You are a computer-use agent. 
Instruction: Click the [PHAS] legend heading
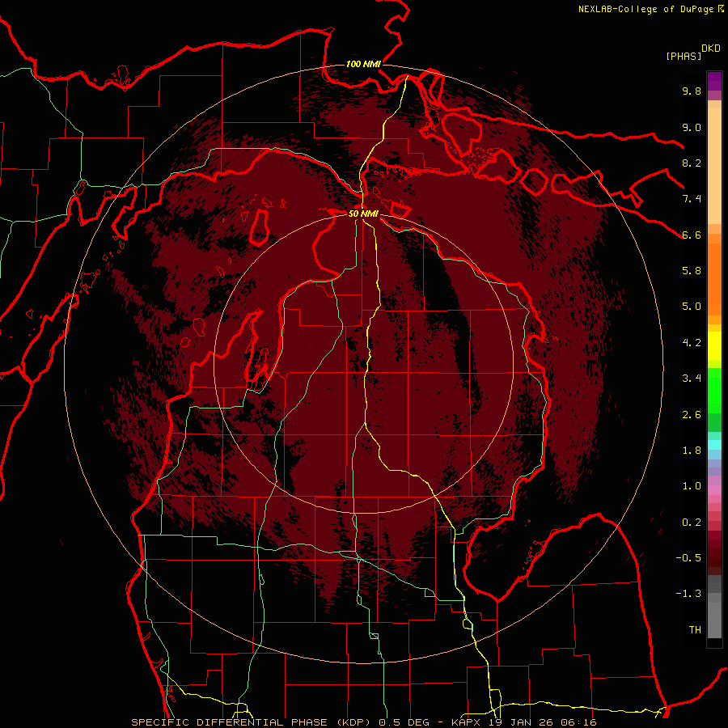click(x=684, y=56)
